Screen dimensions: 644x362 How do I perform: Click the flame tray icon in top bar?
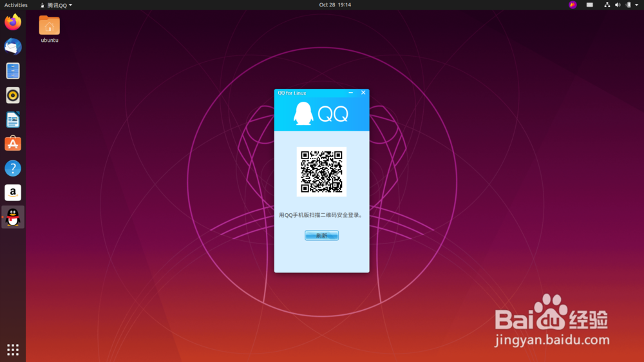[x=573, y=5]
